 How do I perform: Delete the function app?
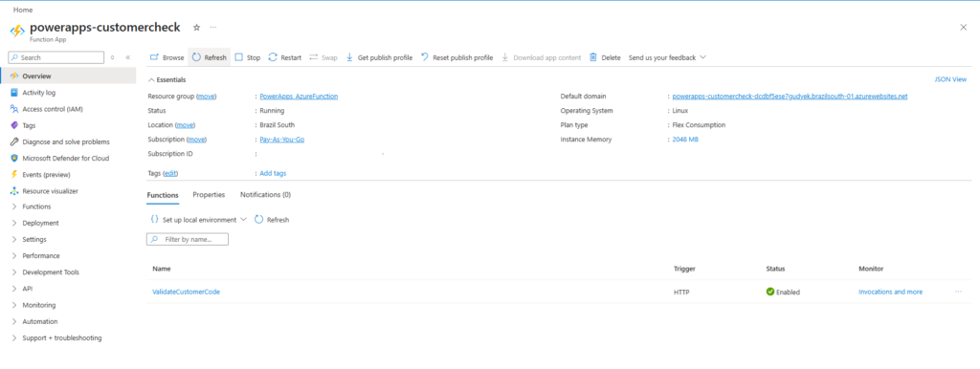(x=605, y=57)
